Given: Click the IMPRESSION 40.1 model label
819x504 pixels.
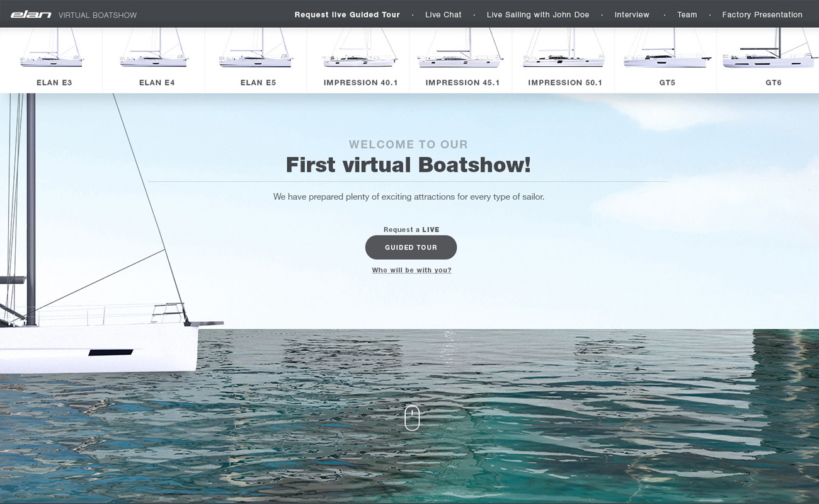Looking at the screenshot, I should pos(361,83).
